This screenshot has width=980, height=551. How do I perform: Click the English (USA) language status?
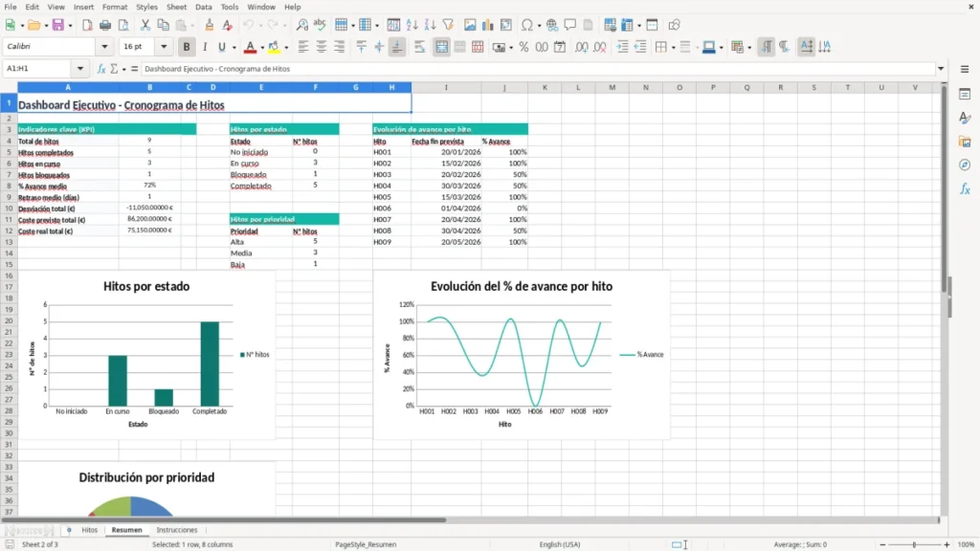(559, 544)
